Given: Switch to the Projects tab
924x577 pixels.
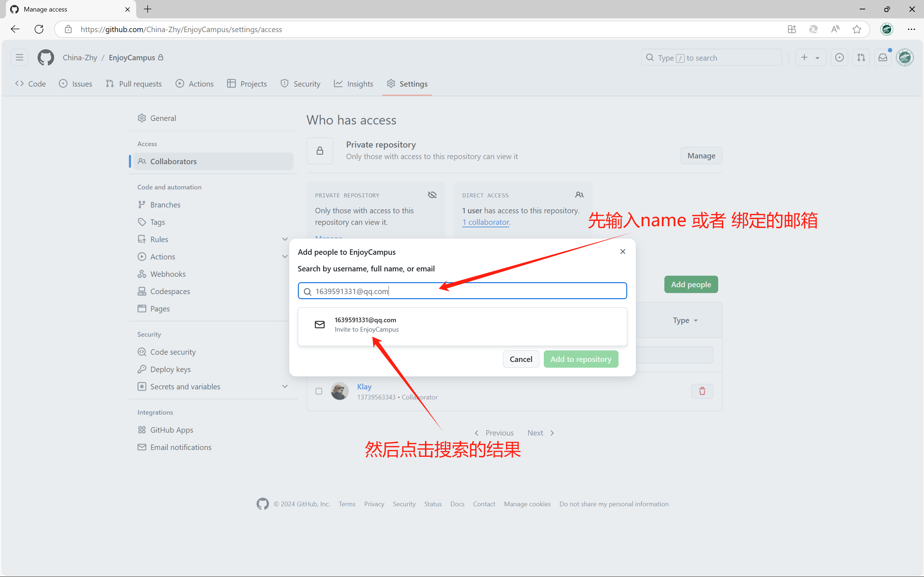Looking at the screenshot, I should [247, 84].
